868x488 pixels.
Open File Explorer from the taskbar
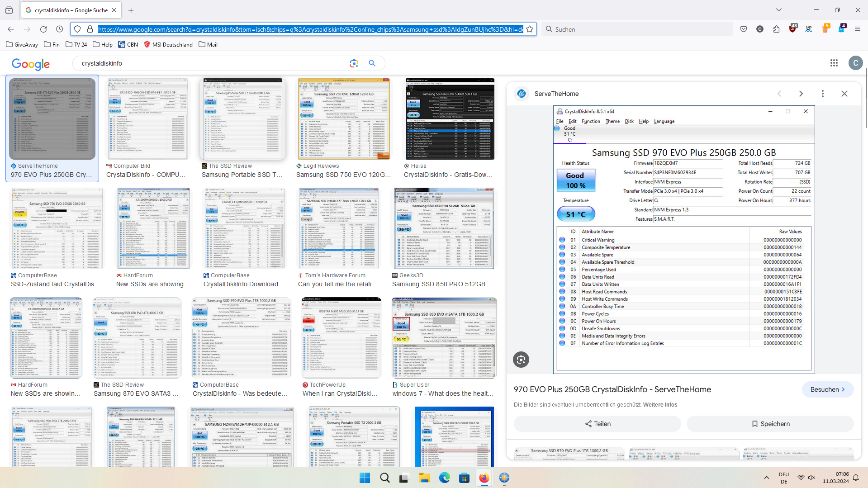[424, 478]
